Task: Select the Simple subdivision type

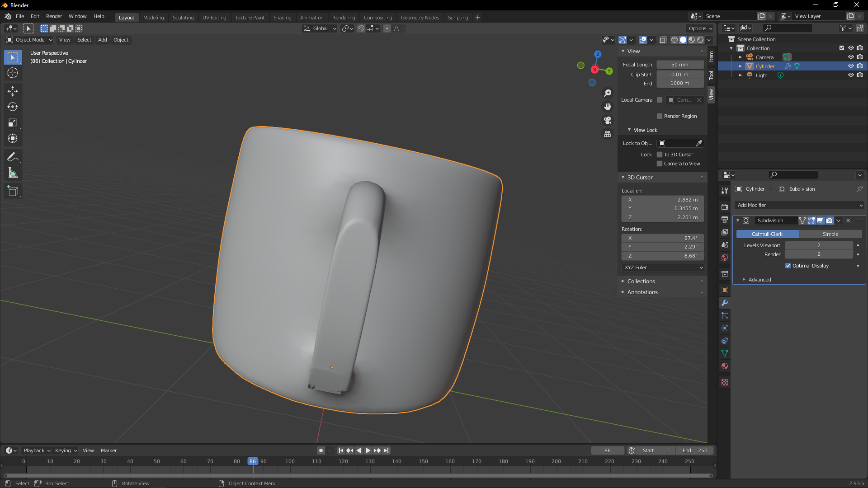Action: [830, 234]
